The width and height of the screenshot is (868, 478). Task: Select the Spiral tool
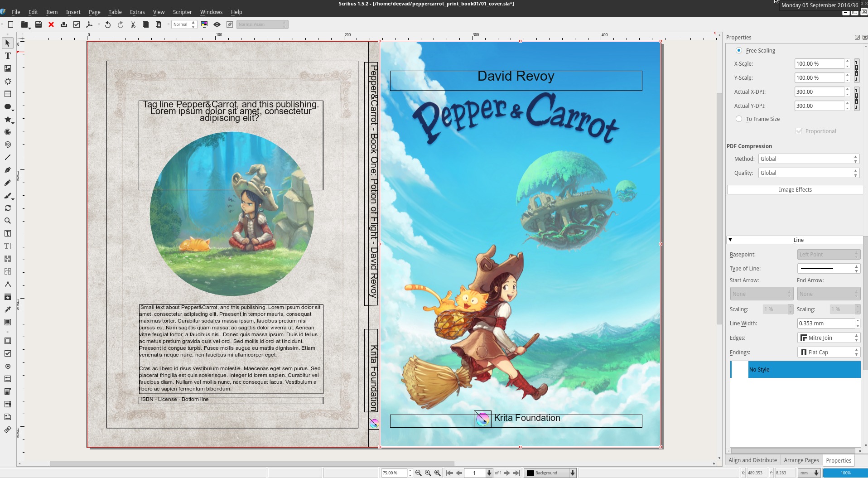pos(8,145)
